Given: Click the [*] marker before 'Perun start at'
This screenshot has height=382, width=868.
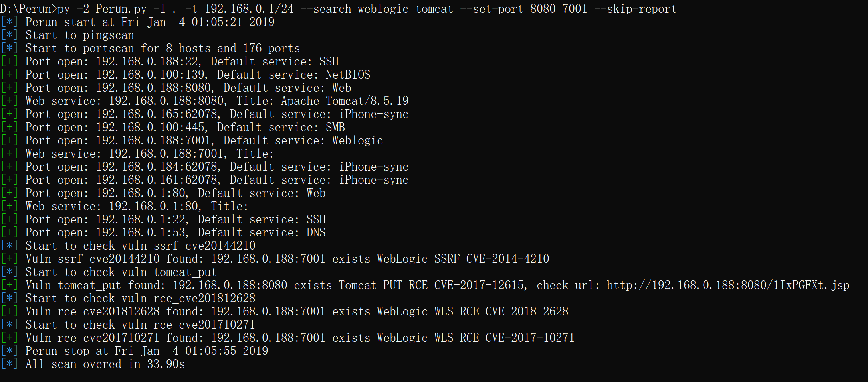Looking at the screenshot, I should click(x=10, y=22).
